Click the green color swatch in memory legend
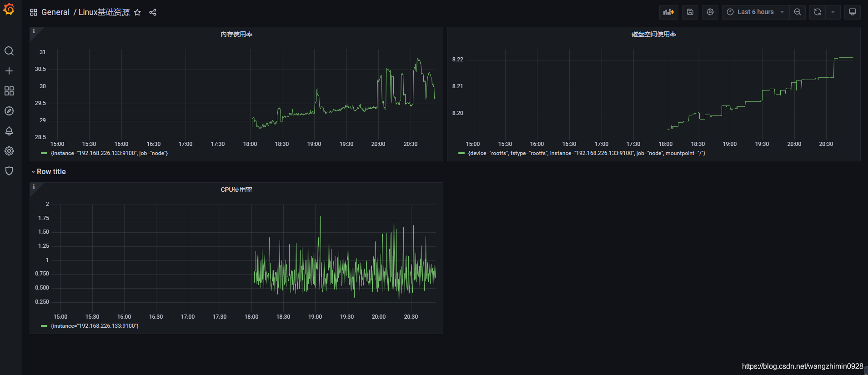The height and width of the screenshot is (375, 868). [x=44, y=153]
